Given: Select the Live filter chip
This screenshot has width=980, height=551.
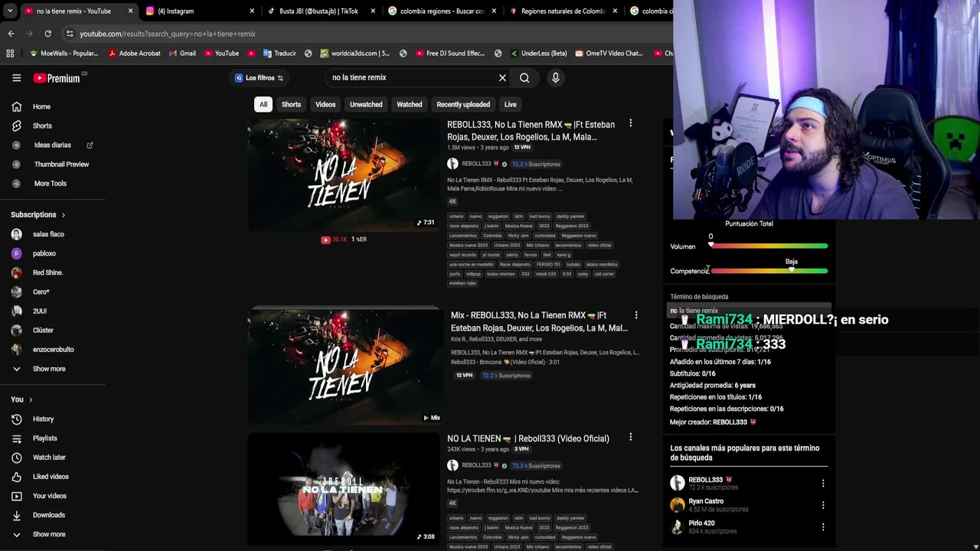Looking at the screenshot, I should (511, 104).
